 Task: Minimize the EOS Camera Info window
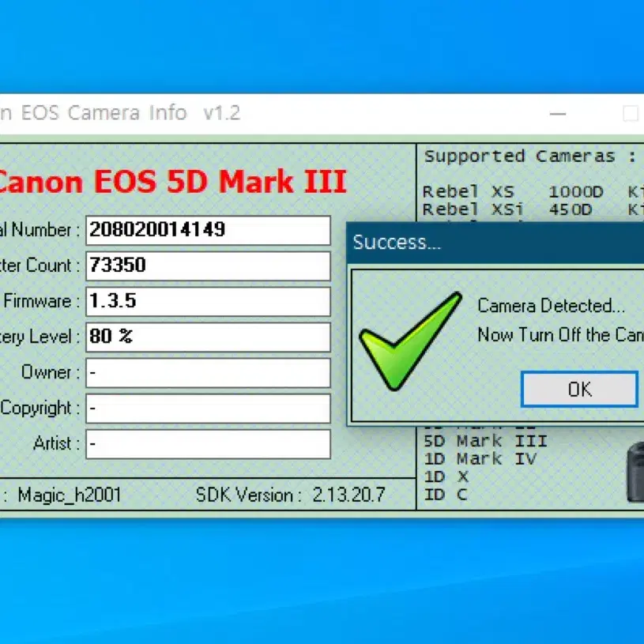pos(558,113)
